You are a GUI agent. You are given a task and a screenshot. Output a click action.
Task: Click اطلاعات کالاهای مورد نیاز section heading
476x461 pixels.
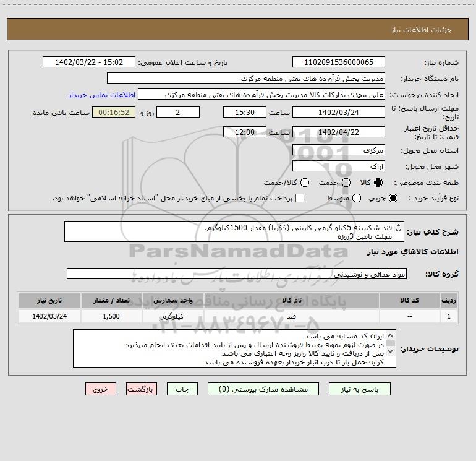click(413, 252)
